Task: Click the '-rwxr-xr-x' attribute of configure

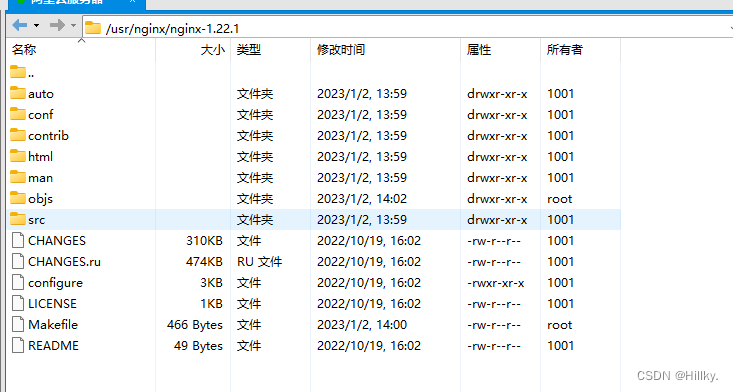Action: (x=496, y=283)
